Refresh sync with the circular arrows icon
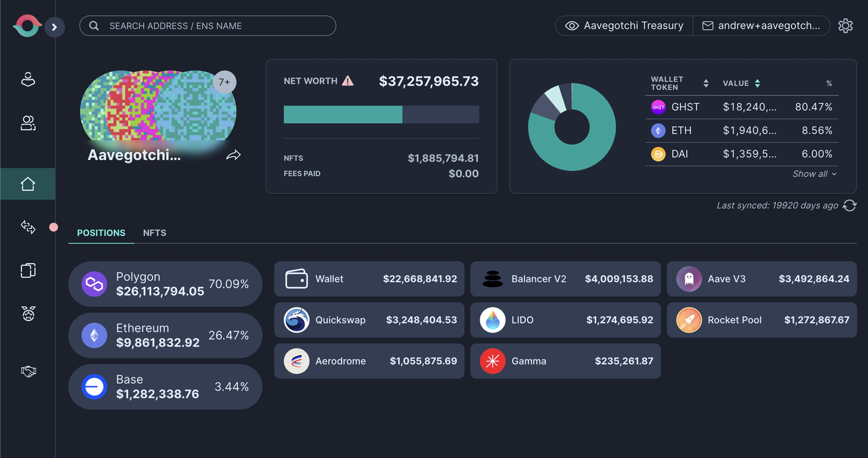 tap(849, 205)
